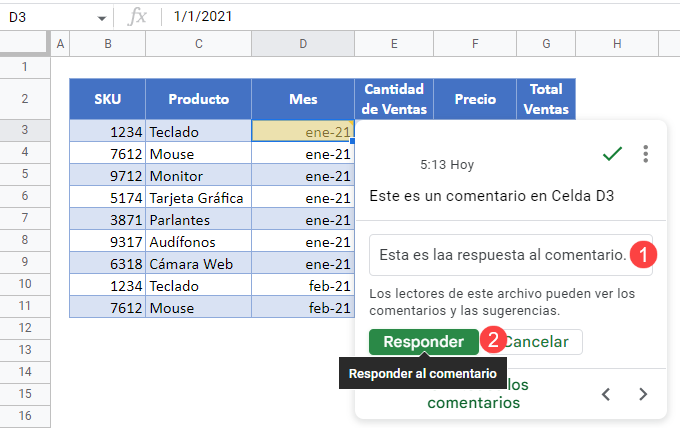Select row 1 header
The image size is (680, 428).
(25, 67)
